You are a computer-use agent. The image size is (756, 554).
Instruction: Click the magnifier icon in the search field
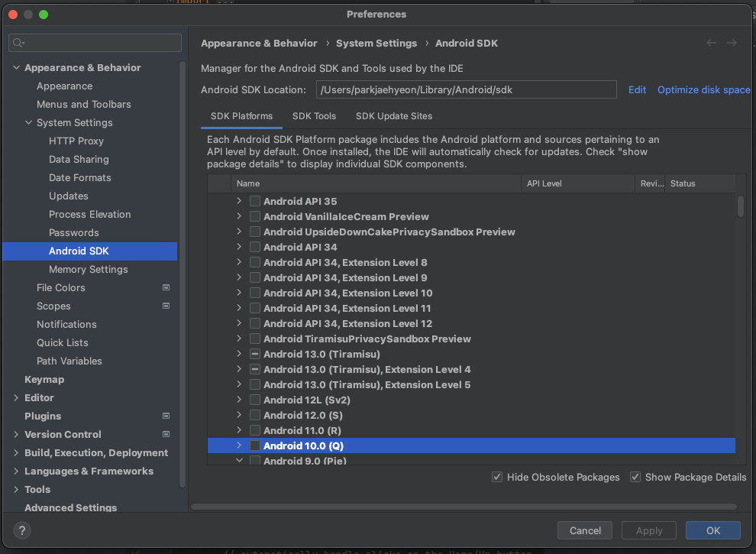19,43
